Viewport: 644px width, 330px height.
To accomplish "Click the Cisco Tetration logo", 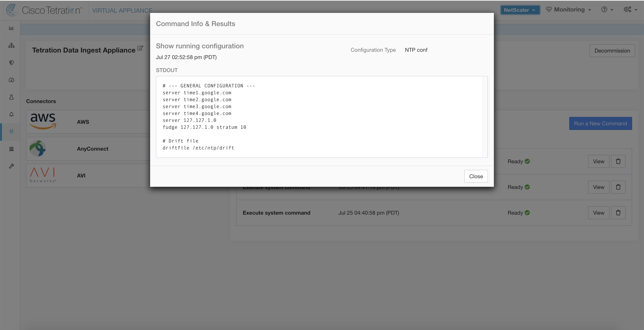I will click(44, 10).
